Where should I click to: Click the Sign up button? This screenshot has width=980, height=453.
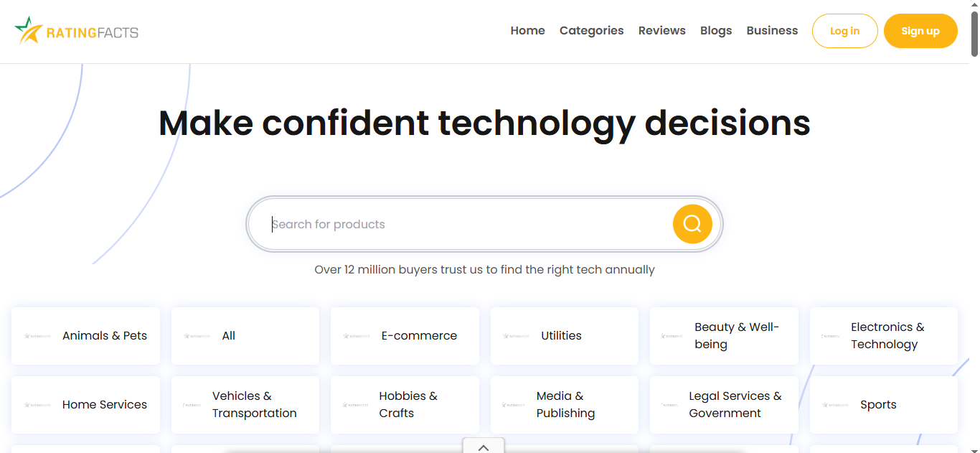point(920,31)
